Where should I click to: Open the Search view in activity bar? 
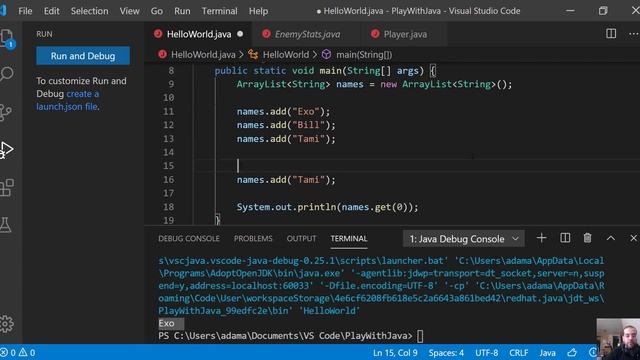point(7,74)
